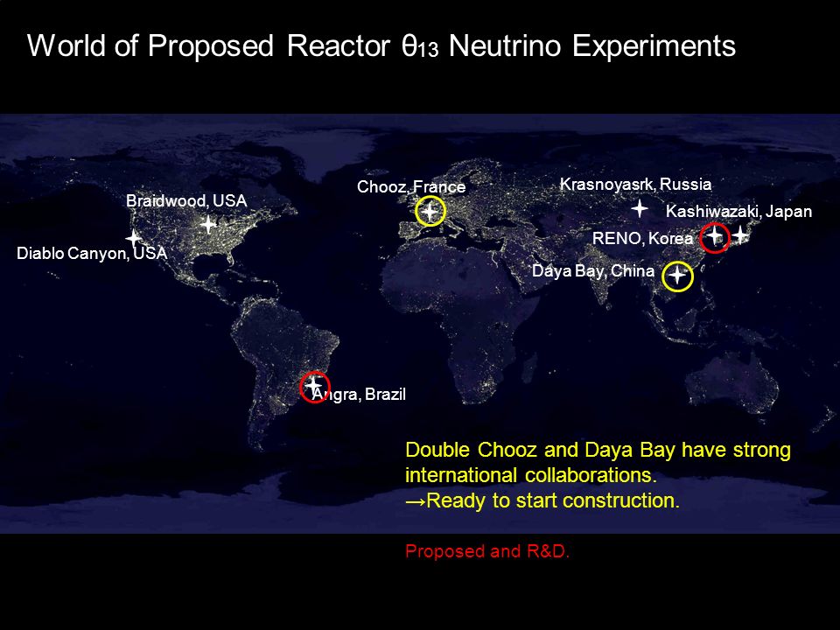Click the red-circled star at RENO Korea

(715, 237)
